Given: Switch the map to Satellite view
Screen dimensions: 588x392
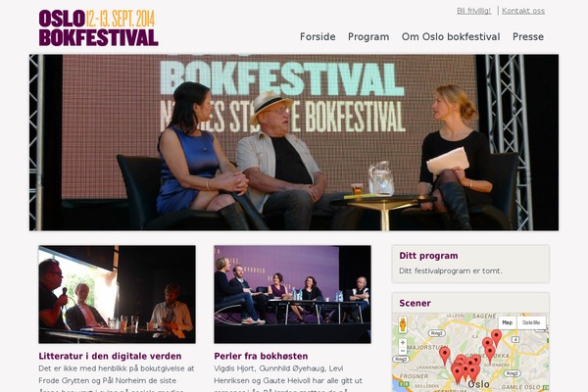Looking at the screenshot, I should [x=531, y=322].
